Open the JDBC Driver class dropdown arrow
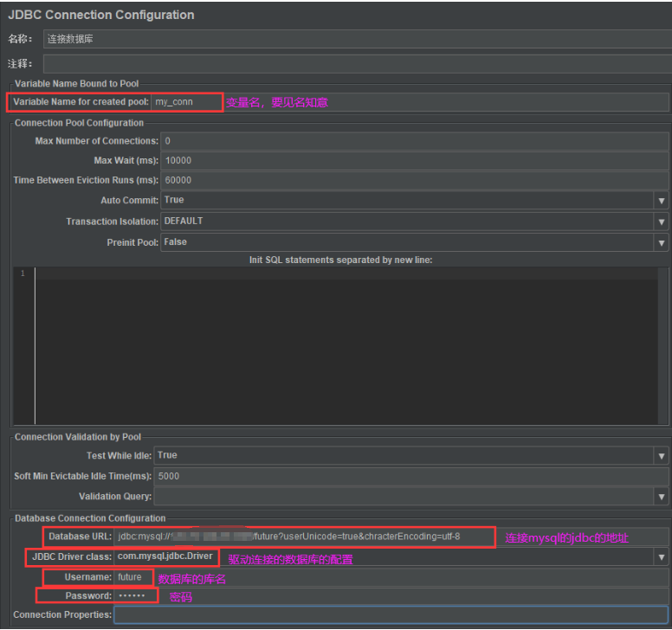672x630 pixels. click(x=662, y=556)
